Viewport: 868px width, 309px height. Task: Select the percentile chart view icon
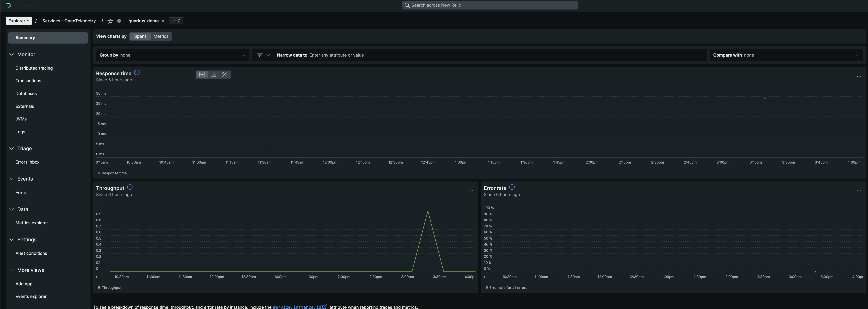tap(225, 74)
